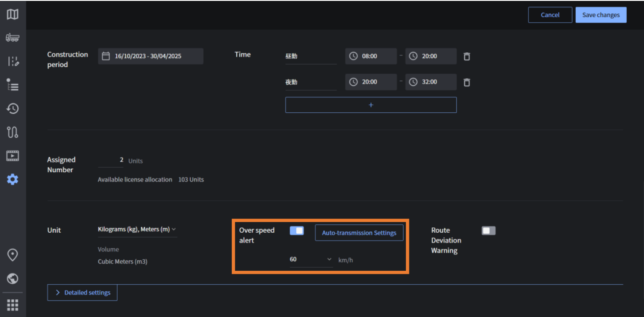Edit the Assigned Number units field

pyautogui.click(x=111, y=160)
